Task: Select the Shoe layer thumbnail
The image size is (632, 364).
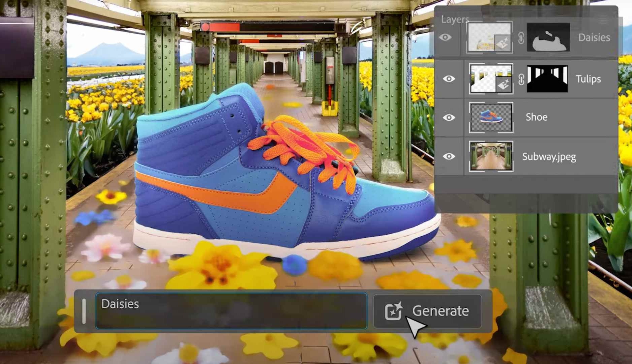Action: (491, 117)
